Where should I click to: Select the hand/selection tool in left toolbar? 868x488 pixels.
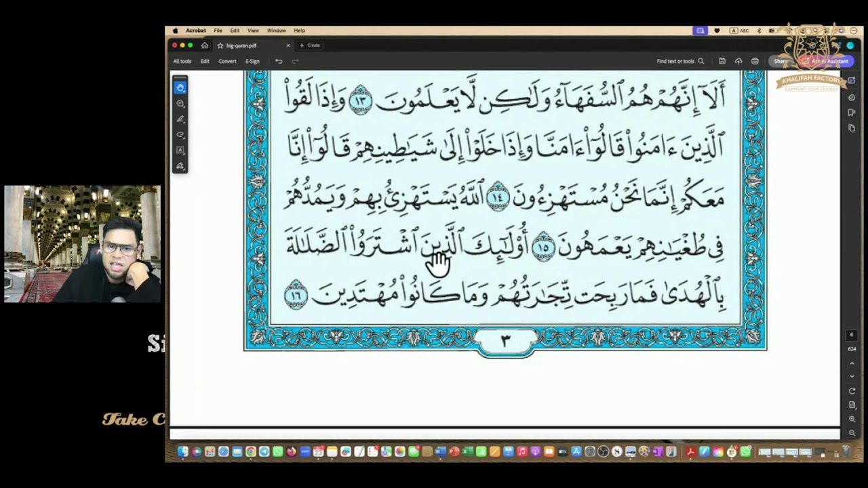pos(180,87)
